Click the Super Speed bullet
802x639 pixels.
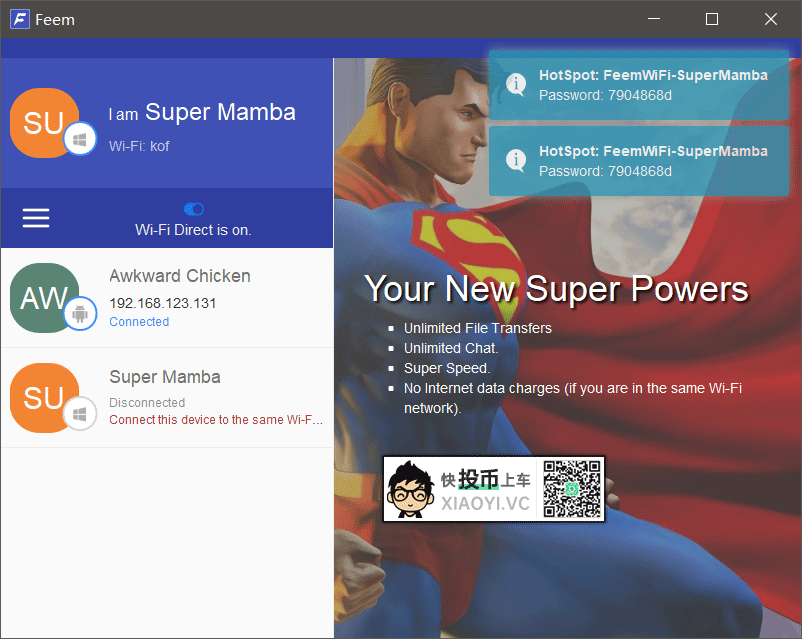click(447, 368)
